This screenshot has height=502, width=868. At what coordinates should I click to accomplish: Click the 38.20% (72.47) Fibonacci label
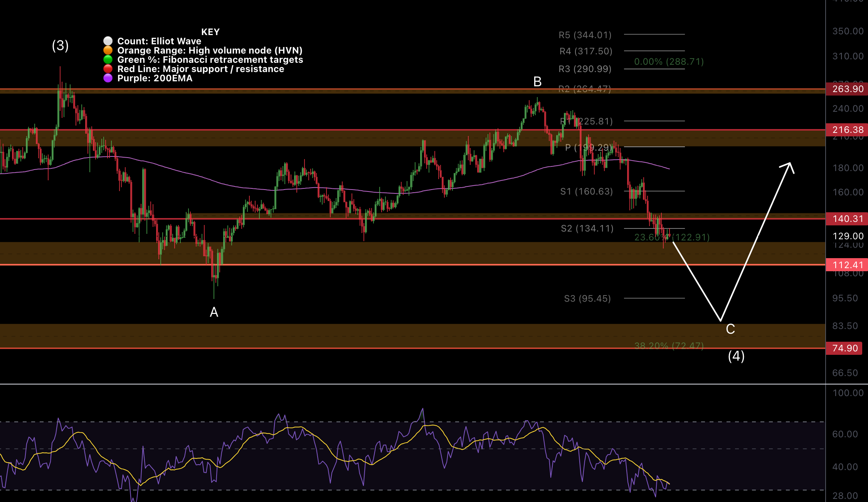(x=669, y=346)
